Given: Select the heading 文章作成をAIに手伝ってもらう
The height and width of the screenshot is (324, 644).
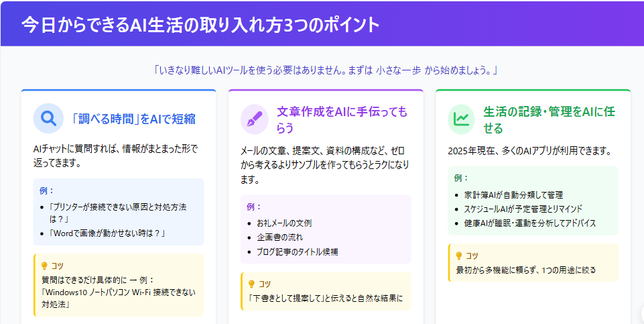Looking at the screenshot, I should pos(342,119).
